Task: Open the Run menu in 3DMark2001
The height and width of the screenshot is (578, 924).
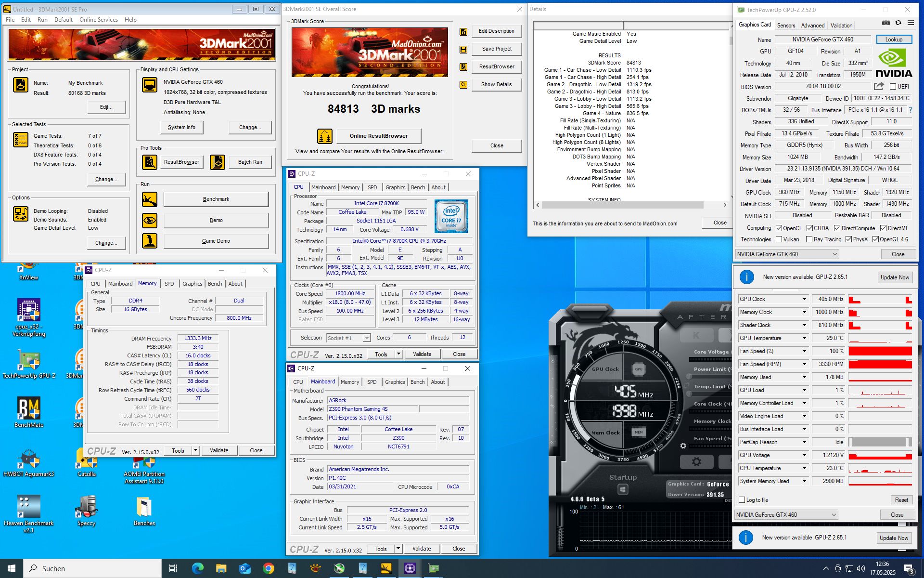Action: [x=42, y=20]
